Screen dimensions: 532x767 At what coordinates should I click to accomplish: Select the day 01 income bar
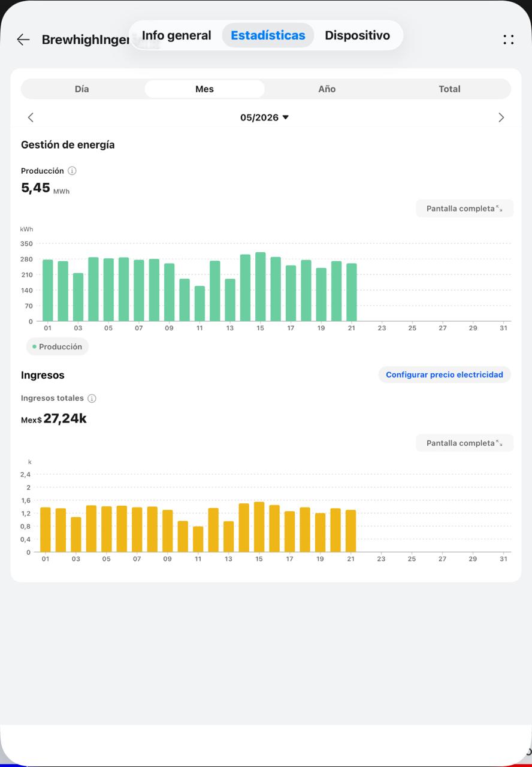coord(46,530)
